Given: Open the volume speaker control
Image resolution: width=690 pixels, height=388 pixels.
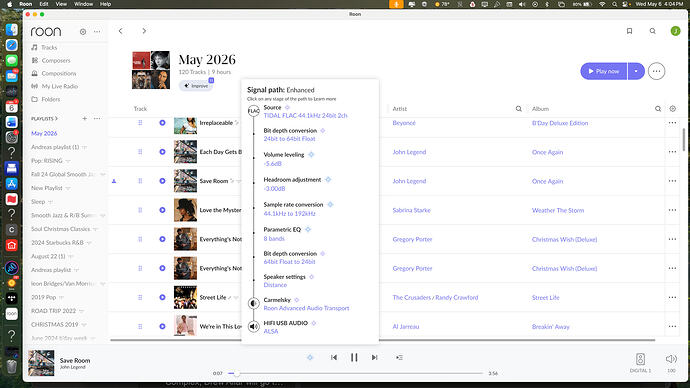Looking at the screenshot, I should coord(671,359).
